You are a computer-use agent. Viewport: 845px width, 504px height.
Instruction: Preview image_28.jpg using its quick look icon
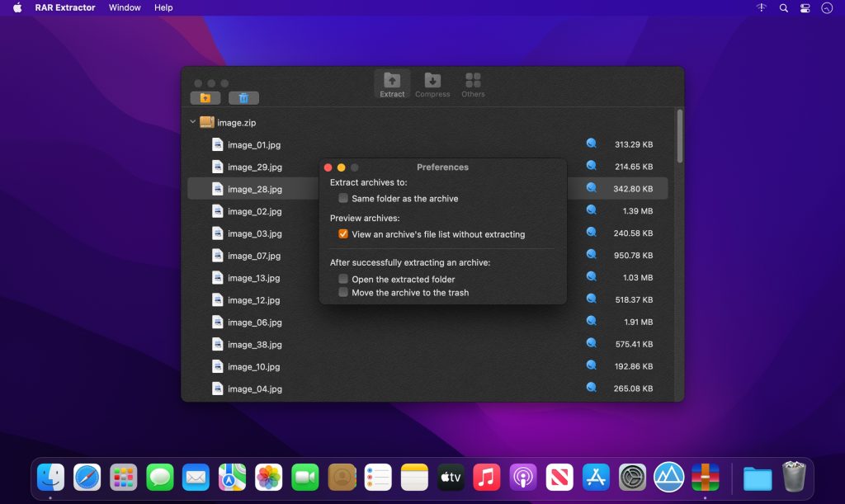pyautogui.click(x=591, y=188)
